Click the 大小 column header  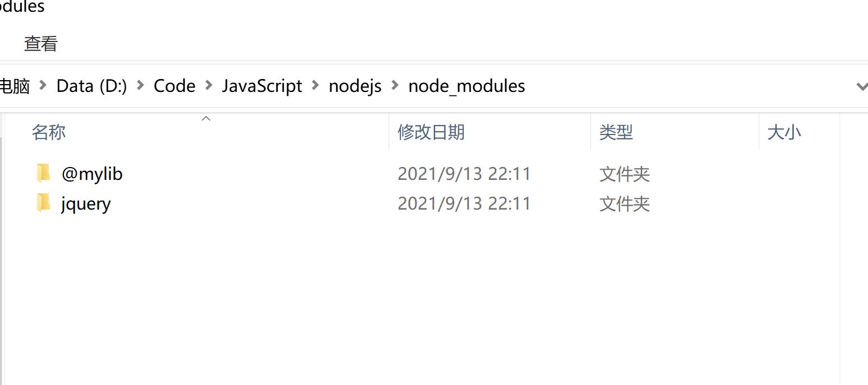pyautogui.click(x=784, y=132)
